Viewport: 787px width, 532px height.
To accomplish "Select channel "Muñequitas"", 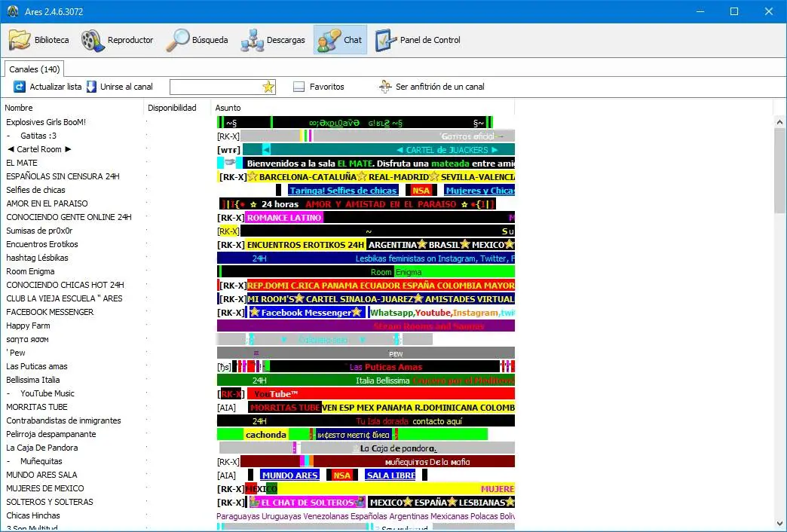I will point(41,460).
